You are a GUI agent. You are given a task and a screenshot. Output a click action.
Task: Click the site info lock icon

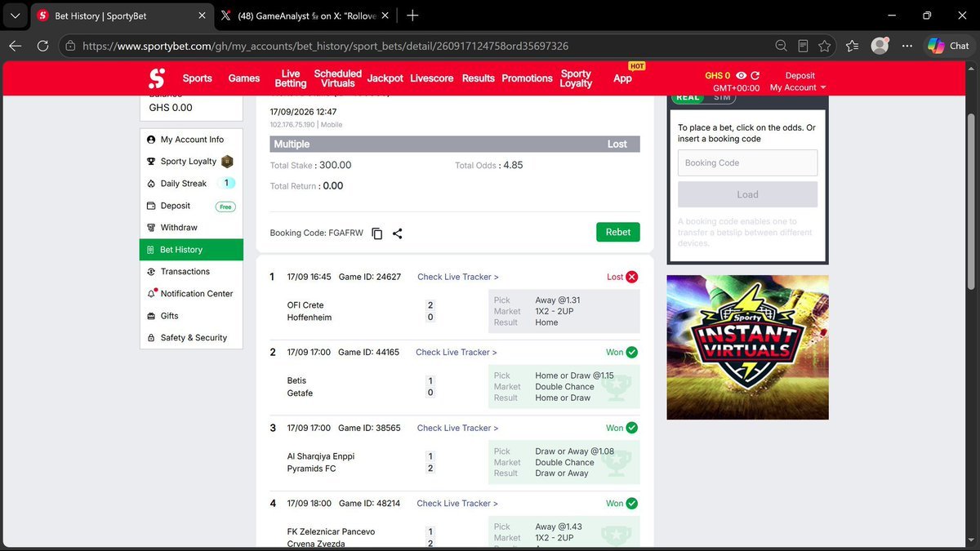point(70,47)
